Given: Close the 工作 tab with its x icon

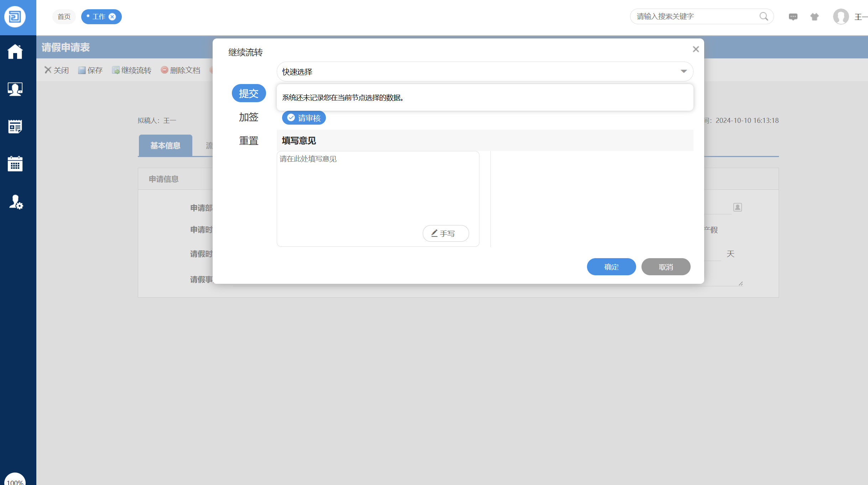Looking at the screenshot, I should 112,17.
